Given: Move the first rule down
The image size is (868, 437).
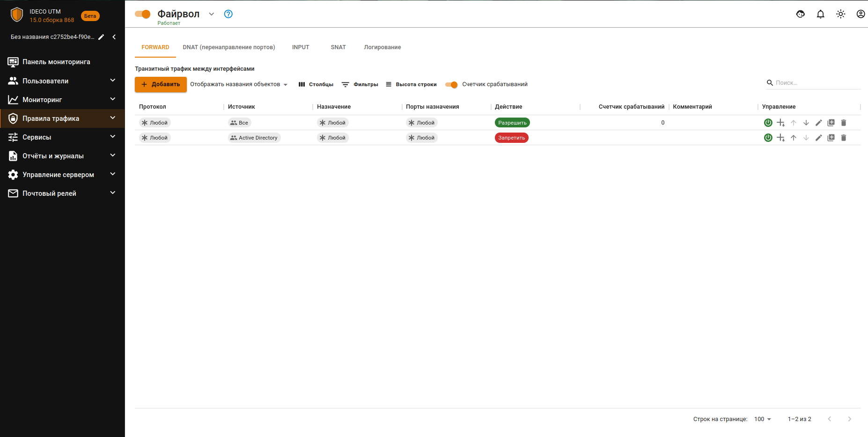Looking at the screenshot, I should click(806, 123).
